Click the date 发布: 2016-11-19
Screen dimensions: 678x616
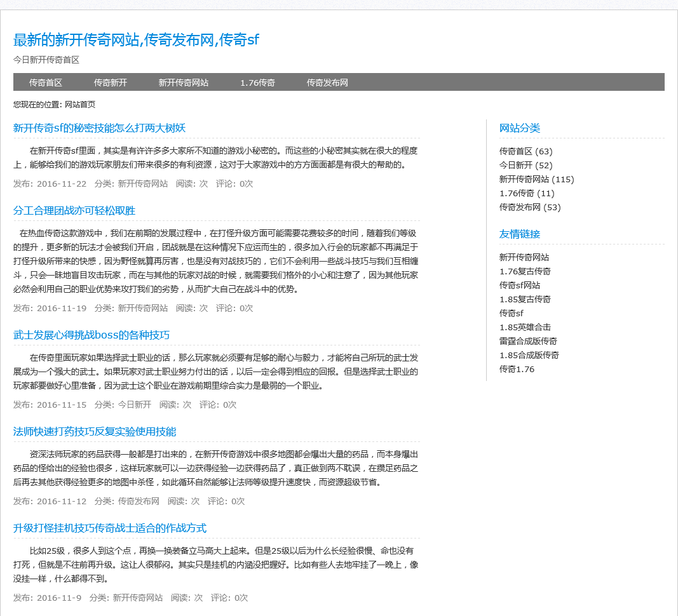[x=50, y=308]
